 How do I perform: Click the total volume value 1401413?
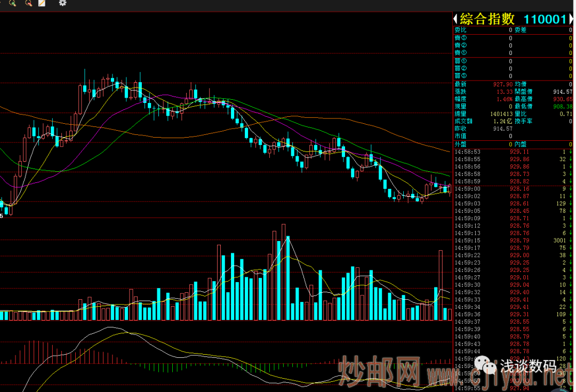(501, 114)
